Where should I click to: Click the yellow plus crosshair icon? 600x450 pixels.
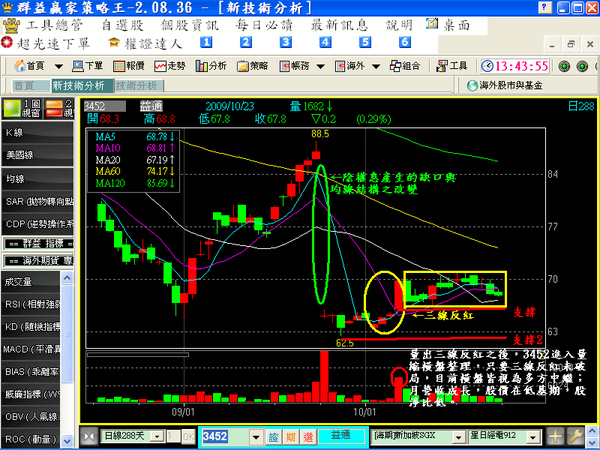555,436
